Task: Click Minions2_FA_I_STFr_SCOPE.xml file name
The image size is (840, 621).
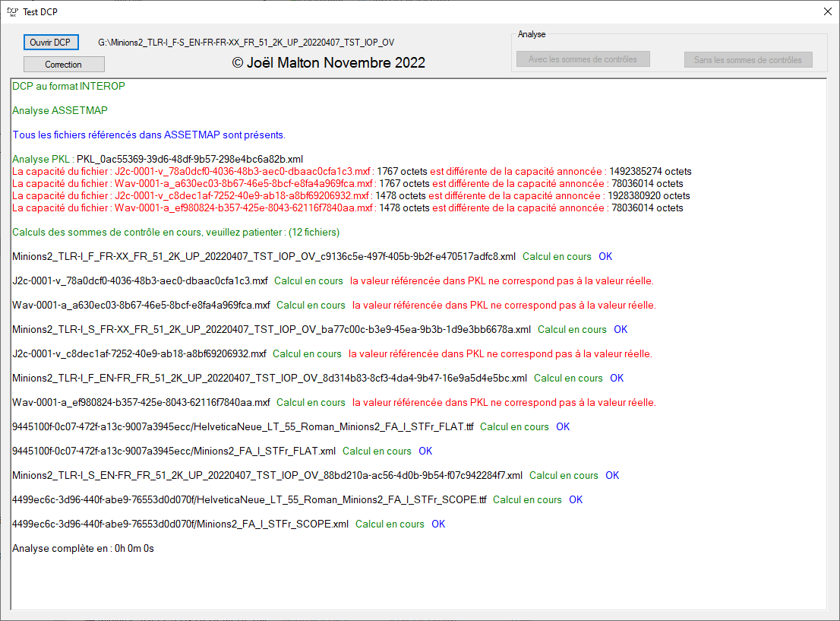Action: [181, 524]
